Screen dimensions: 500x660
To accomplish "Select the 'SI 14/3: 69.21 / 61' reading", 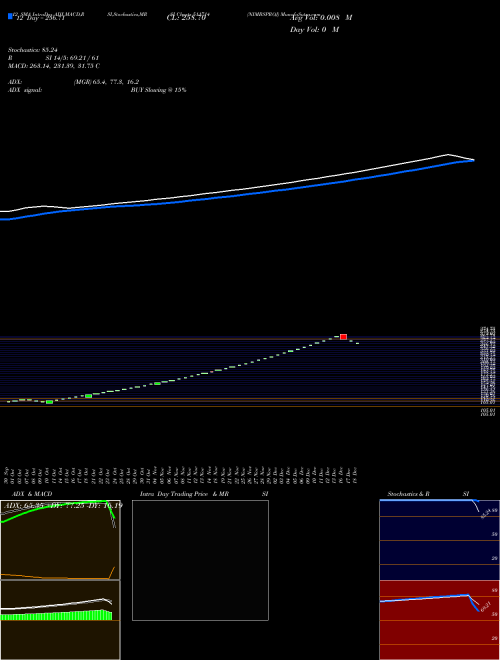I will (x=72, y=58).
